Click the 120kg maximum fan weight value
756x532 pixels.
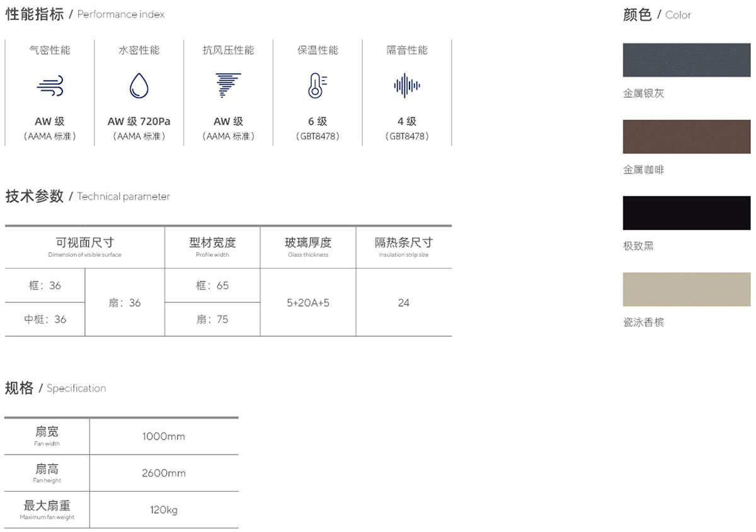(x=164, y=510)
